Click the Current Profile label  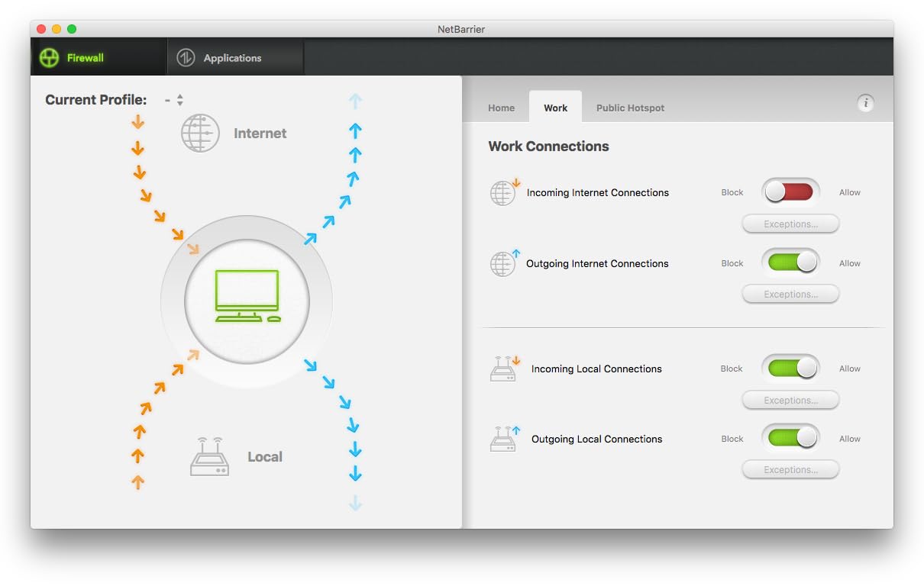[96, 100]
